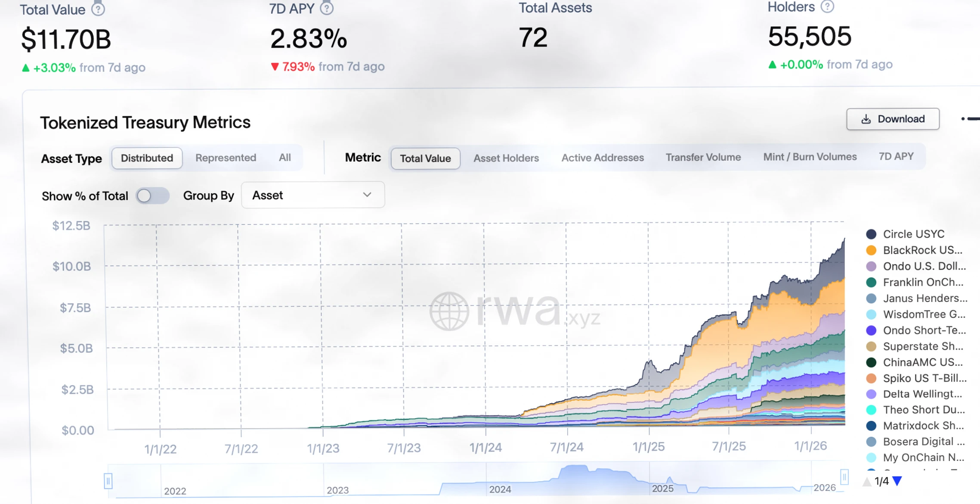Hide Matrixdock Sh... series via legend
980x504 pixels.
coord(915,426)
